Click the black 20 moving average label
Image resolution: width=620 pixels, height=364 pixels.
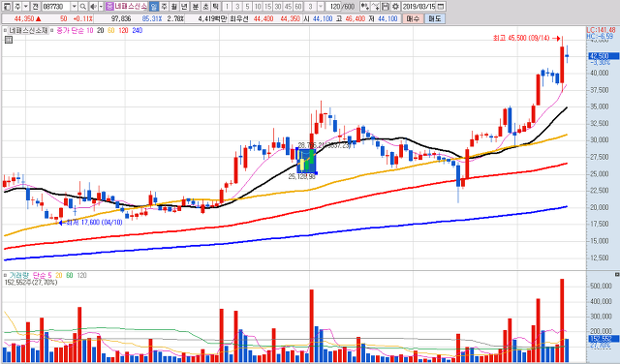[x=100, y=30]
